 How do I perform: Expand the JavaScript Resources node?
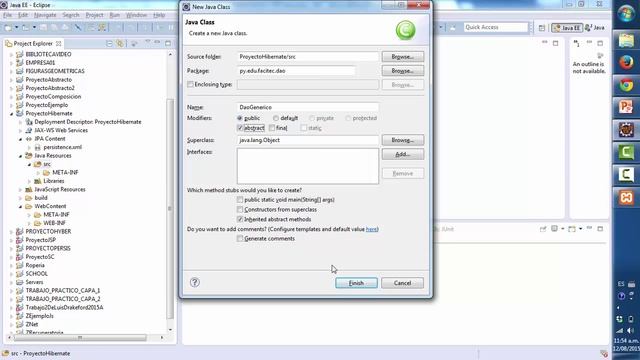(20, 190)
